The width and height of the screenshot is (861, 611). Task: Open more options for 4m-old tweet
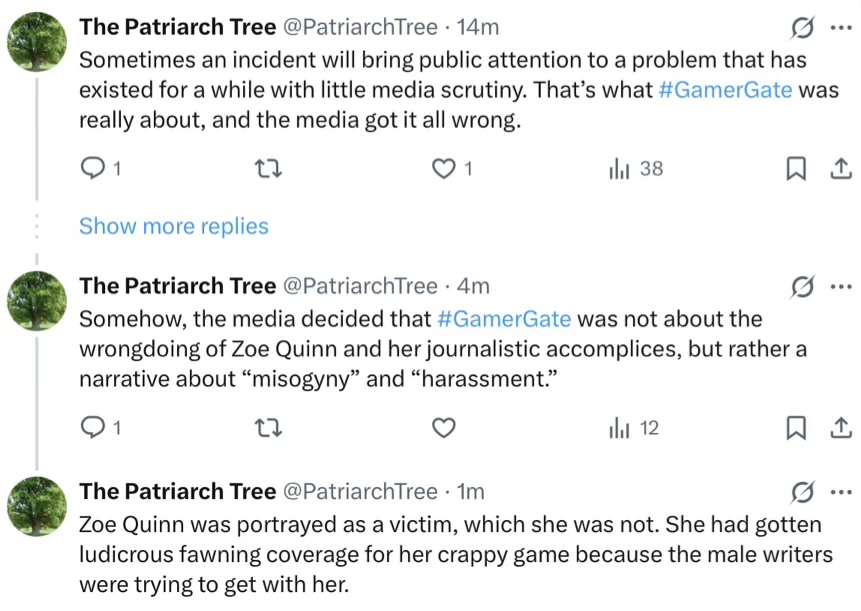click(x=840, y=286)
